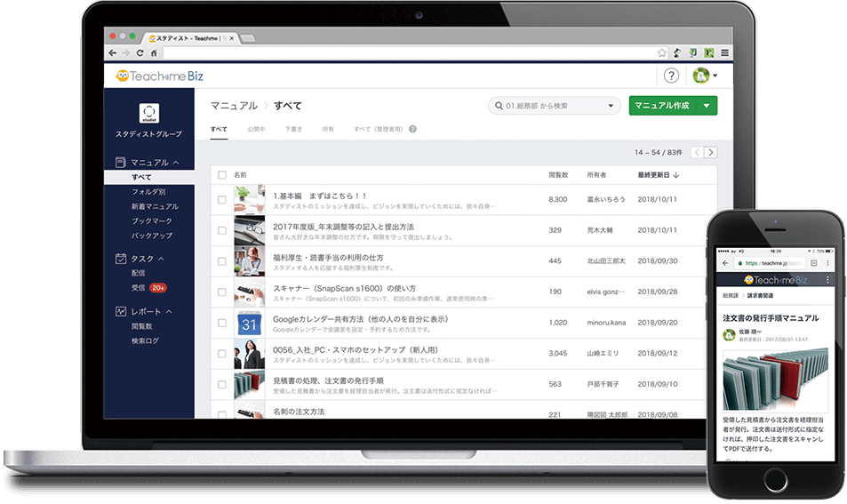
Task: Open バックアップ in sidebar
Action: pyautogui.click(x=152, y=236)
